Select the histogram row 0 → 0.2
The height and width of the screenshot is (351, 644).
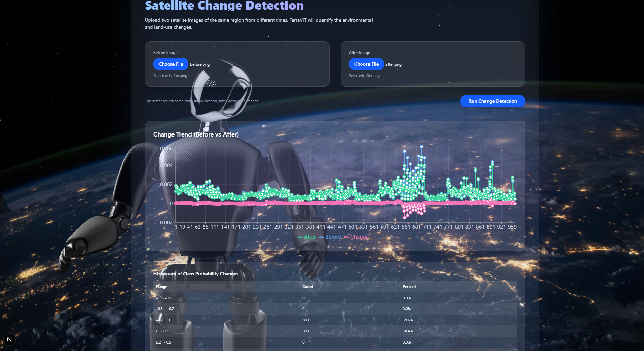335,331
